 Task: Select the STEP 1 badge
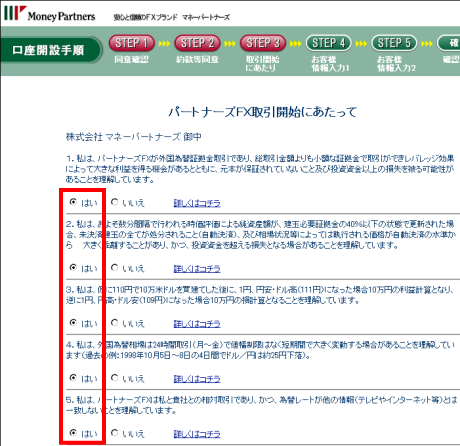[132, 43]
